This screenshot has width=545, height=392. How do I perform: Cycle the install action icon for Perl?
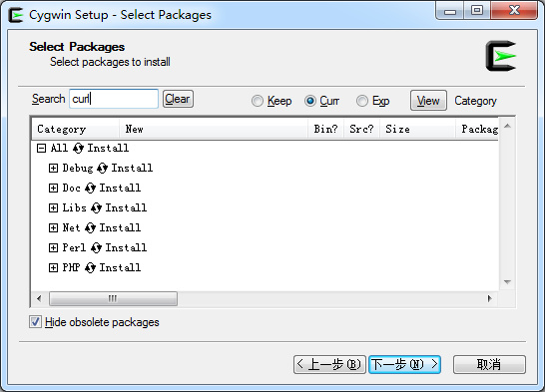(96, 248)
